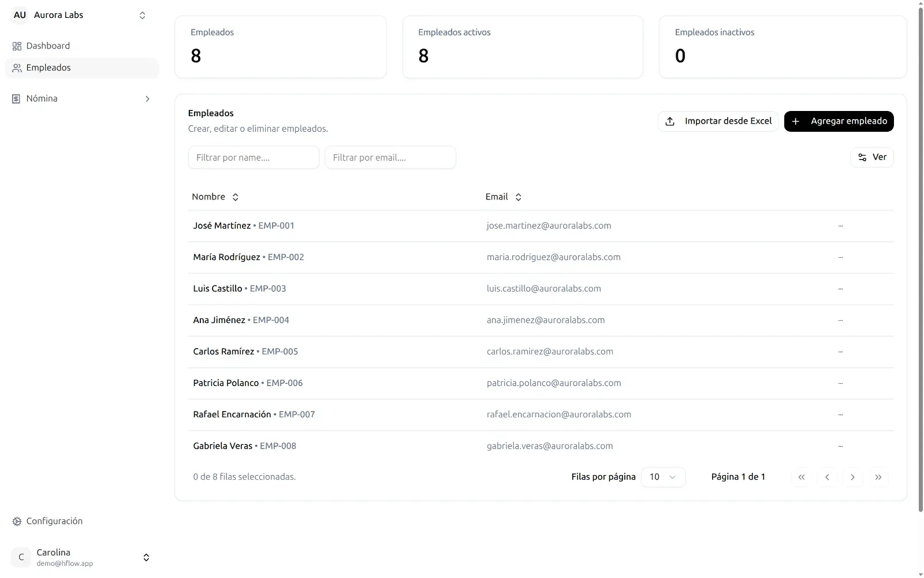Click Importar desde Excel button
The width and height of the screenshot is (924, 578).
point(718,121)
